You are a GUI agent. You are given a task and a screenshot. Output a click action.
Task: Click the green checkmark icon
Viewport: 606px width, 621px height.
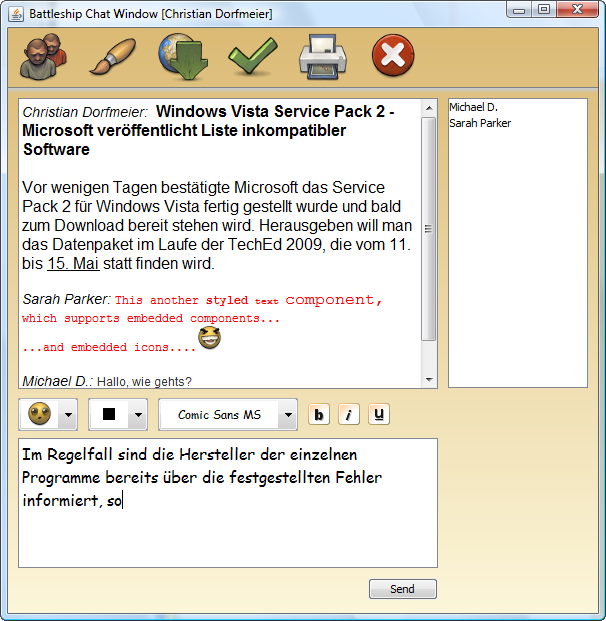[253, 55]
